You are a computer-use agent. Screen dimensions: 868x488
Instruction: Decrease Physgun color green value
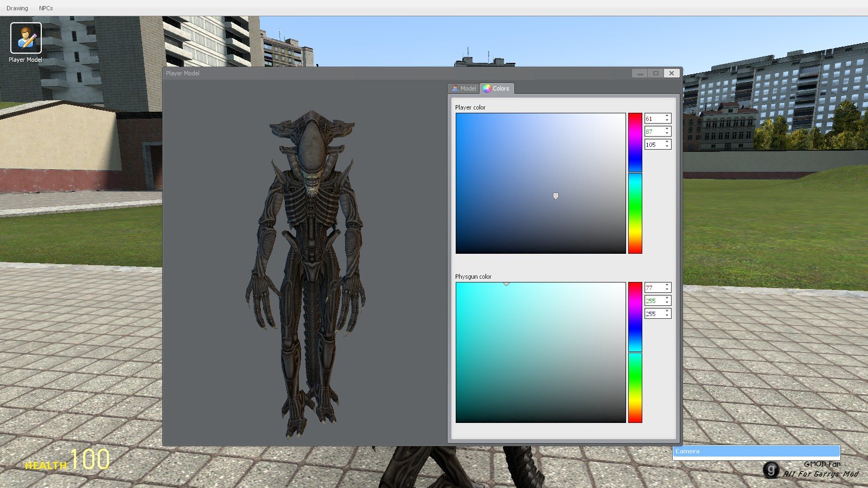point(667,303)
